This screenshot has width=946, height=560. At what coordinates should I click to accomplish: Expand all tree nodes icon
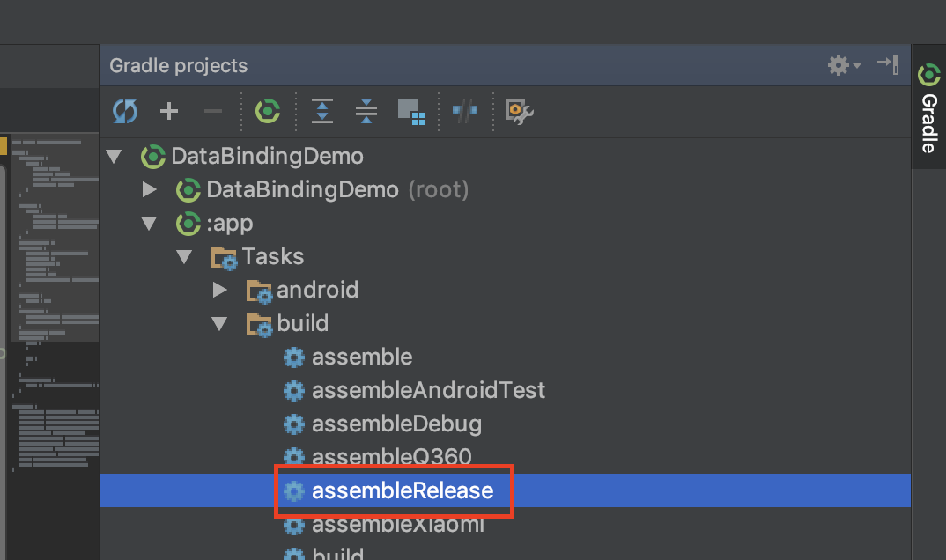click(x=323, y=111)
